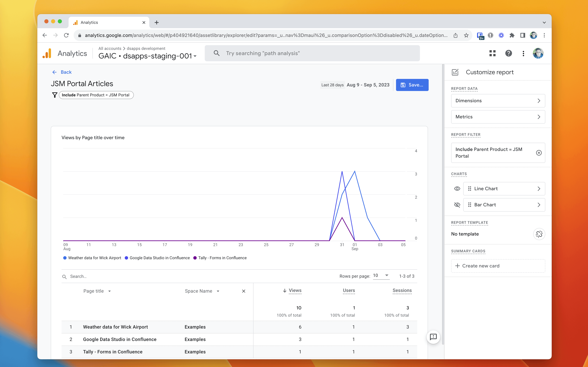Open the Analytics help icon
The image size is (588, 367).
point(508,53)
